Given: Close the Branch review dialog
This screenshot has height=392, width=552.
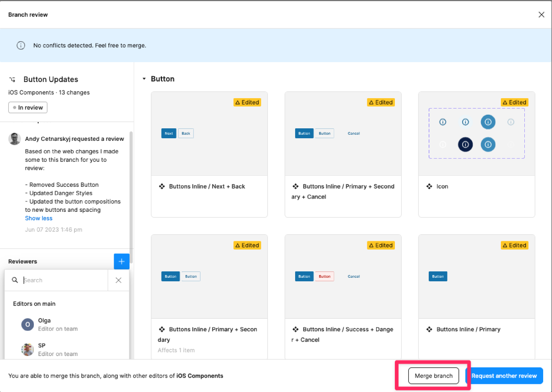Looking at the screenshot, I should click(541, 15).
